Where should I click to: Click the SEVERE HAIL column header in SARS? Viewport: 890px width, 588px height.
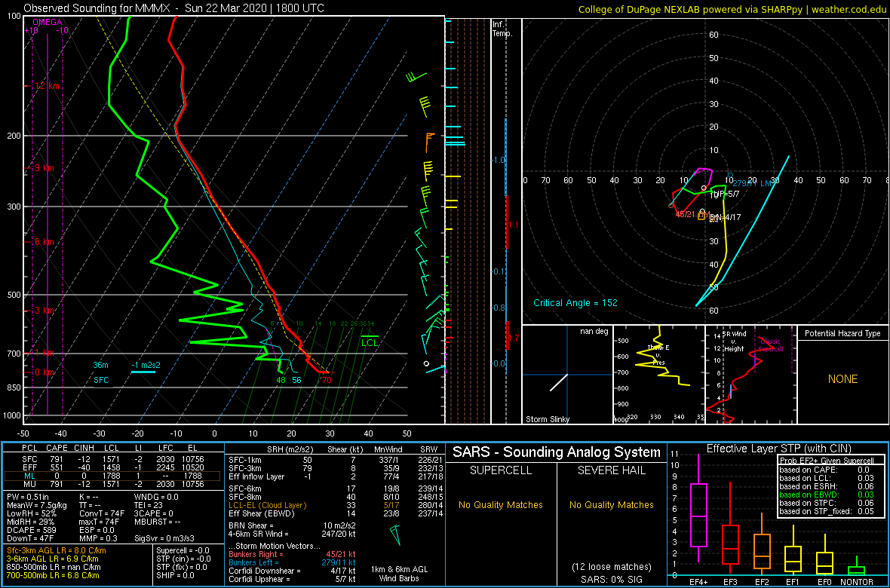(x=612, y=470)
